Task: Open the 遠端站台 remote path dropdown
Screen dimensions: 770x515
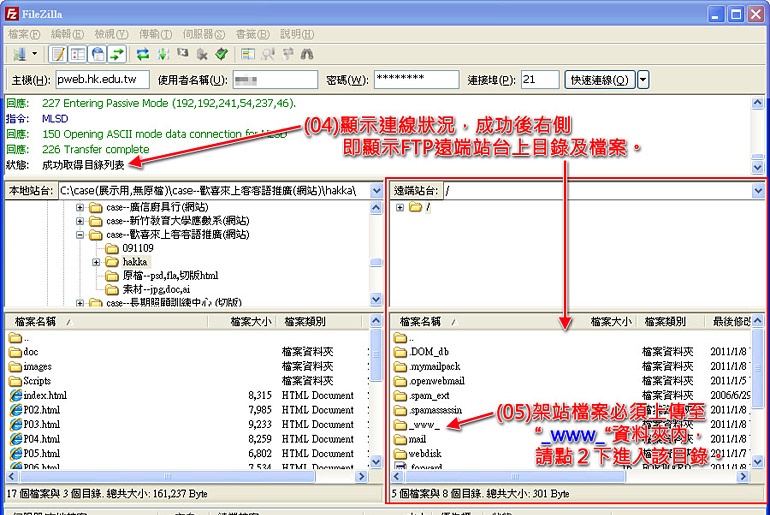Action: [758, 190]
